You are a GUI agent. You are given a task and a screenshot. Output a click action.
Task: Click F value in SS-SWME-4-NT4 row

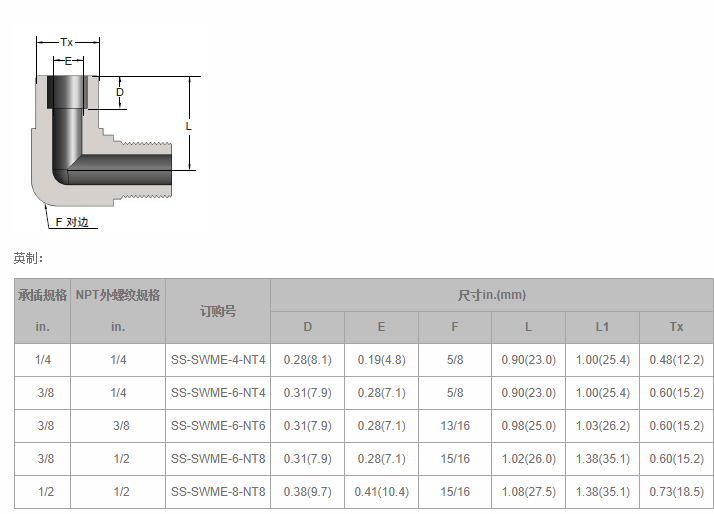(455, 360)
